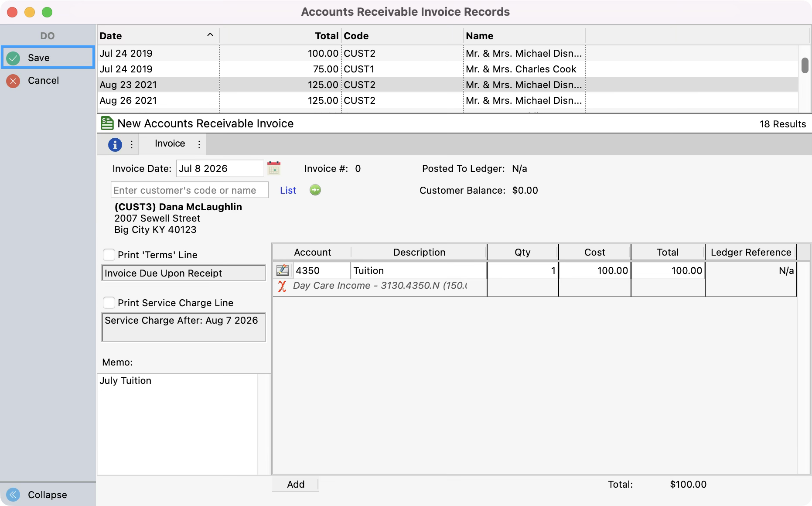Click the Code column header
The height and width of the screenshot is (506, 812).
click(x=402, y=36)
